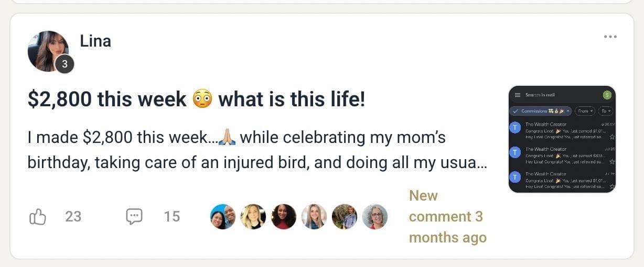Open the three-dot options menu on Lina's post

click(x=610, y=37)
